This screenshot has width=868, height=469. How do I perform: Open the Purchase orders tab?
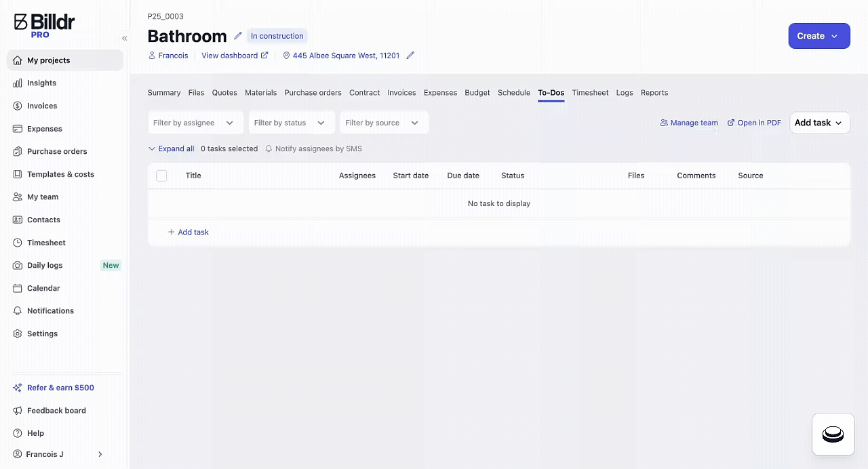pyautogui.click(x=313, y=93)
